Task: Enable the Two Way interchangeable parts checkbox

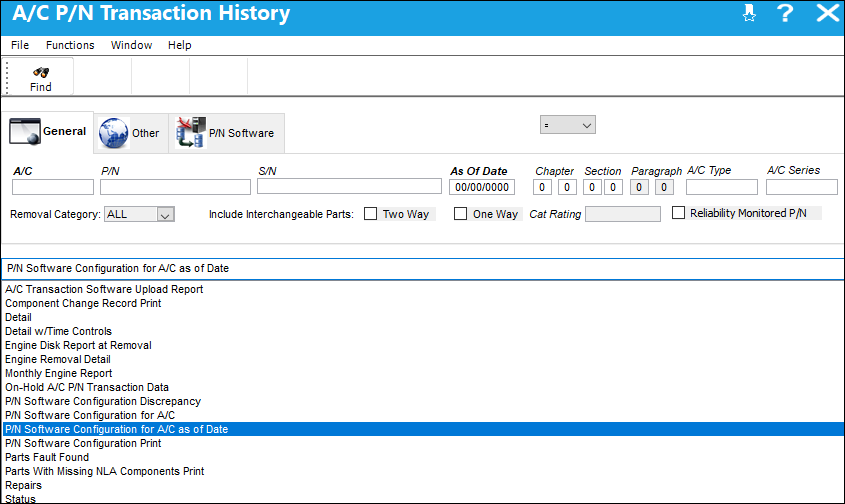Action: [x=370, y=213]
